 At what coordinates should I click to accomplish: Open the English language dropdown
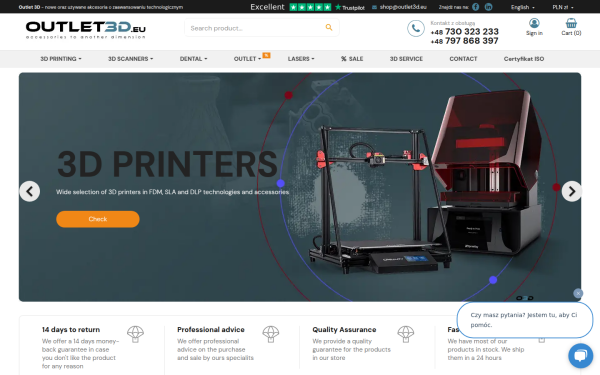point(523,7)
